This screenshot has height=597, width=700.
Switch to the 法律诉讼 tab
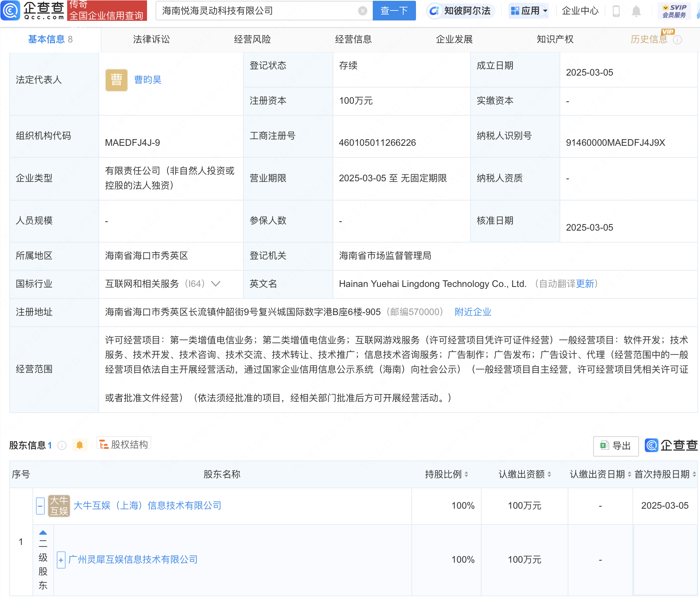click(x=151, y=39)
